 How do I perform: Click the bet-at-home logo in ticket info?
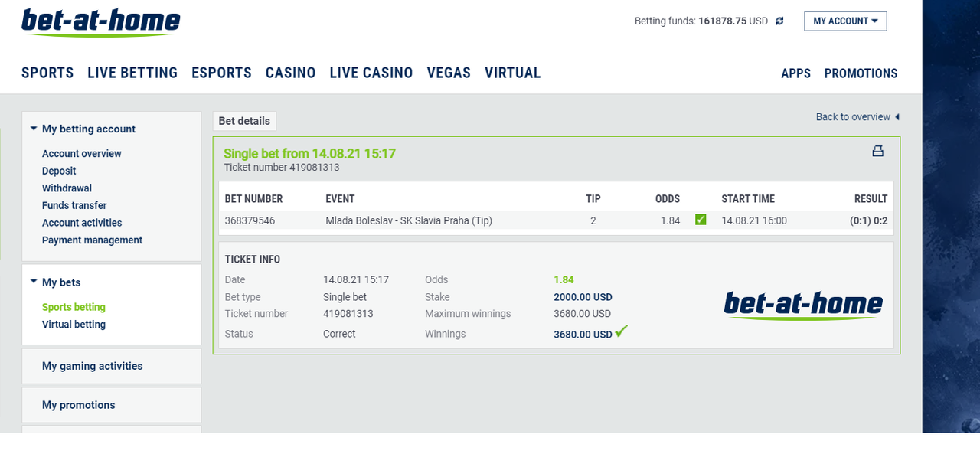[803, 305]
